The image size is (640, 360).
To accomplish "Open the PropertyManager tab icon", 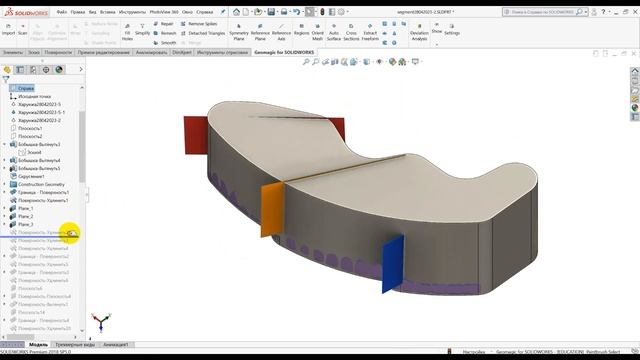I will tap(20, 70).
